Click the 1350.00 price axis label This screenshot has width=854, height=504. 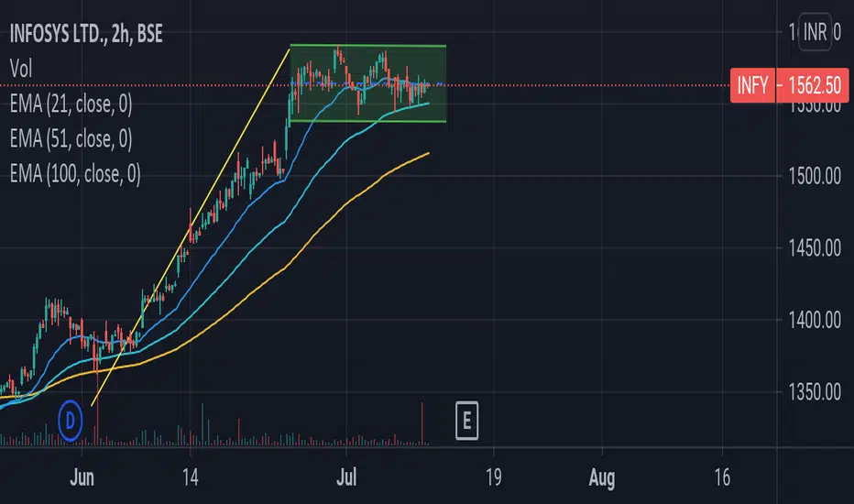pos(815,392)
